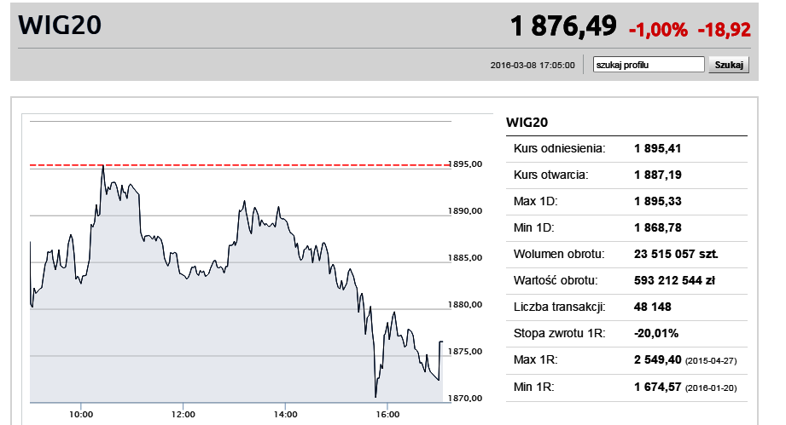Click the 14:00 label on time axis
This screenshot has height=425, width=786.
(285, 413)
